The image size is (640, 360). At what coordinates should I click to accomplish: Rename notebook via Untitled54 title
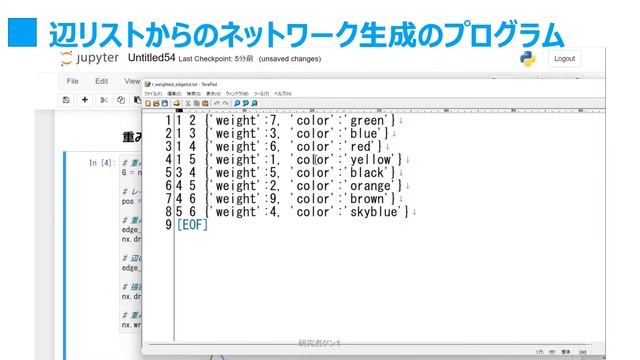151,58
